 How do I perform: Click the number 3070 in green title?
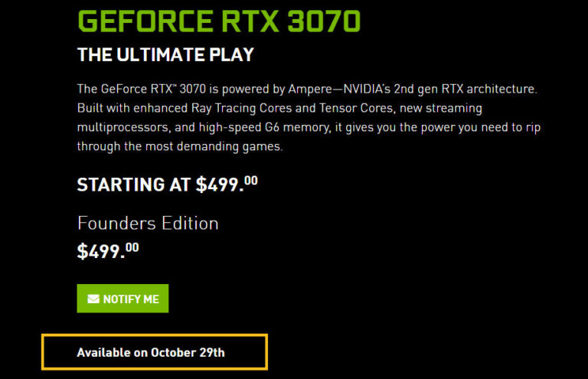click(325, 21)
